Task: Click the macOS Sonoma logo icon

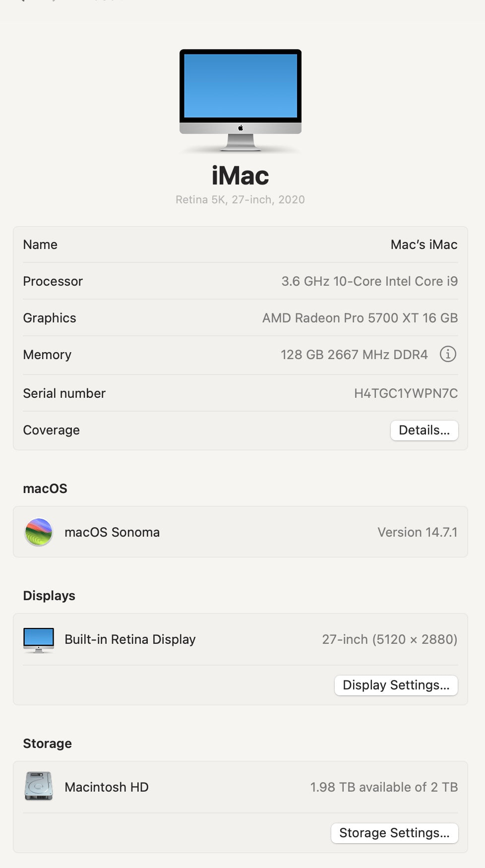Action: point(38,532)
